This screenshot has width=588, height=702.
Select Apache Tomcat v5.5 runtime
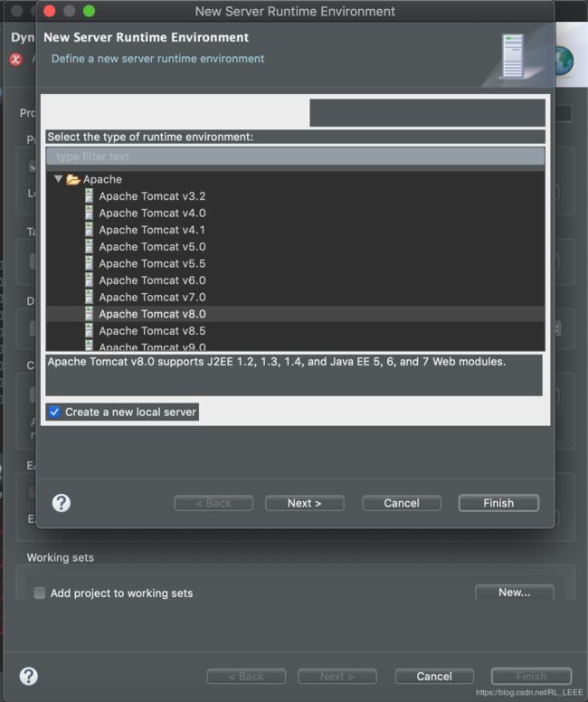[152, 263]
